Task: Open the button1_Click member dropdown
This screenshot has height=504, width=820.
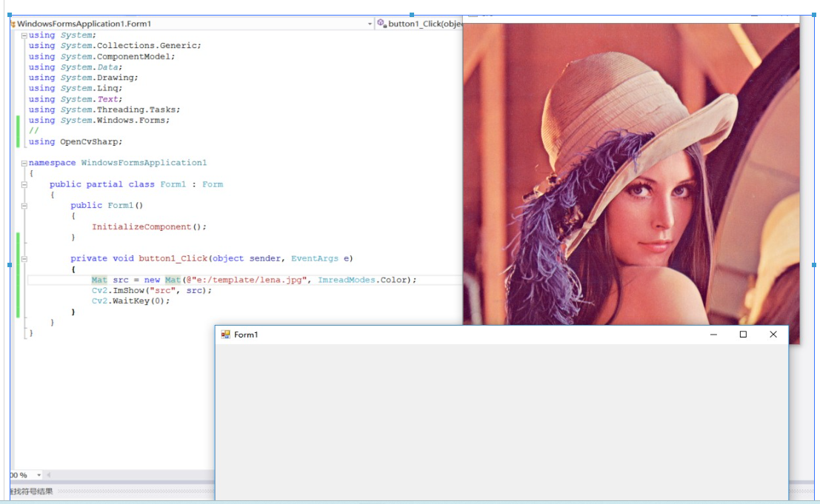Action: coord(419,24)
